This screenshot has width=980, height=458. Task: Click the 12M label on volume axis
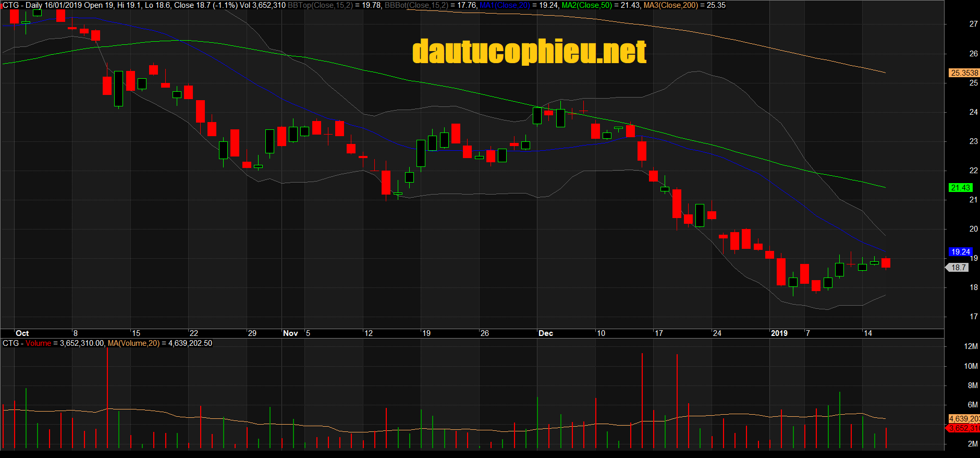pyautogui.click(x=971, y=346)
